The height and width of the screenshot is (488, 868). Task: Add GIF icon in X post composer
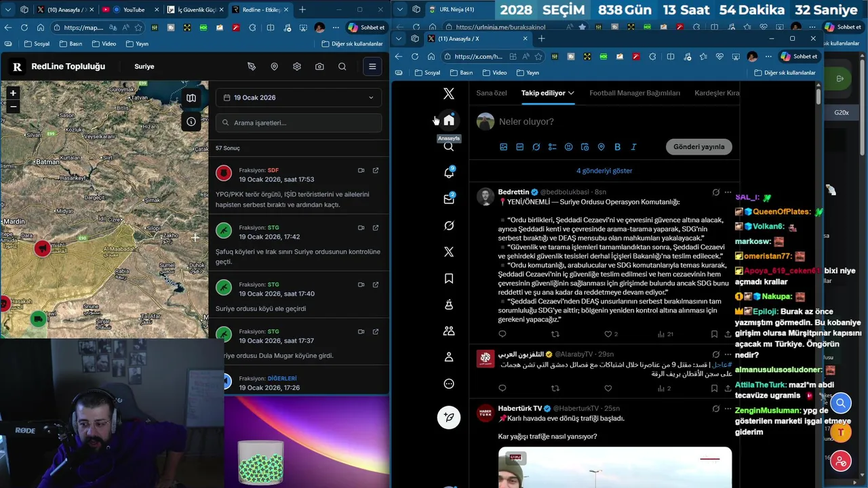pyautogui.click(x=519, y=147)
